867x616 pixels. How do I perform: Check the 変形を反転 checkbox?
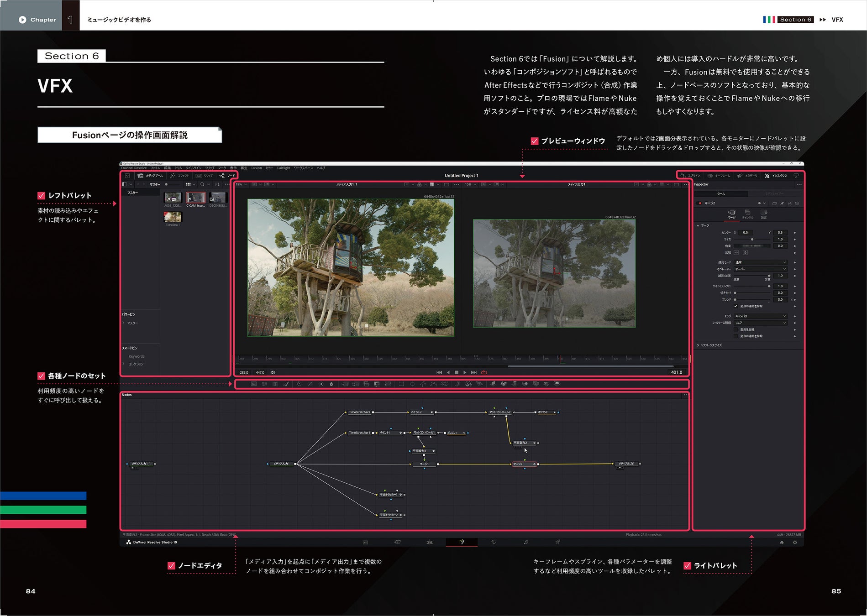point(736,329)
